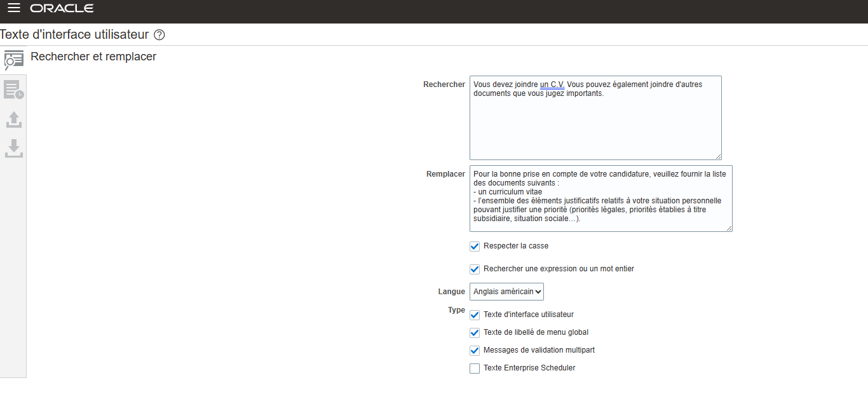Open help for Texte d'interface utilisateur
Viewport: 868px width, 413px height.
(159, 35)
